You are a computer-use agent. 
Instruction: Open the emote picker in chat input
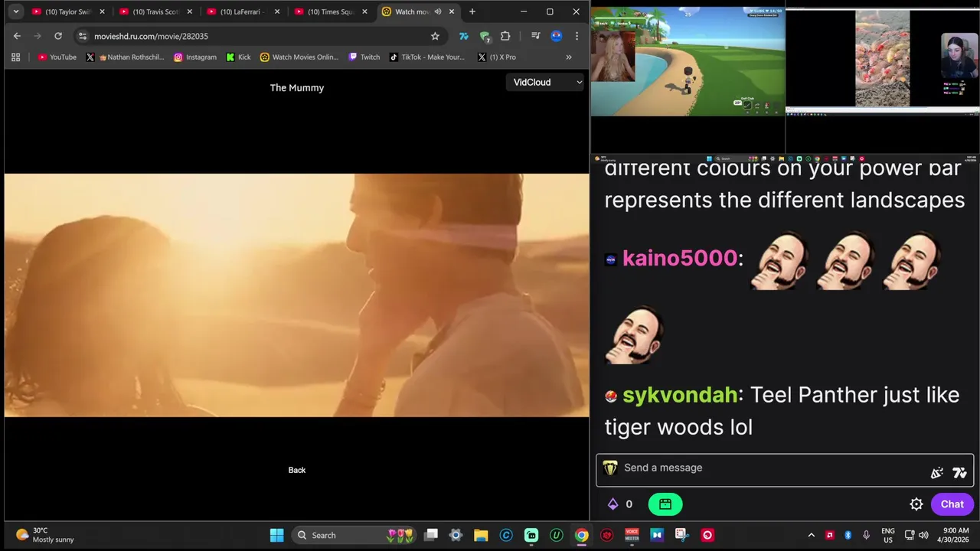pos(937,473)
